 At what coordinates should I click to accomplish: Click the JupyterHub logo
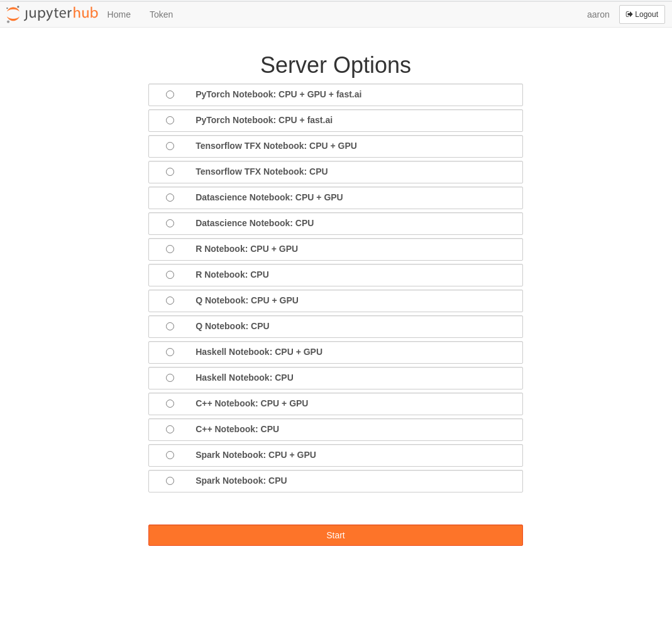(52, 14)
